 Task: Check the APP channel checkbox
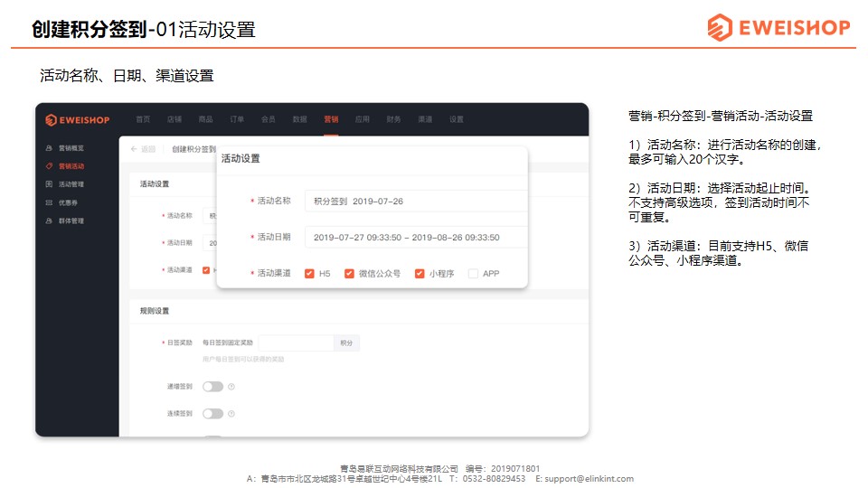[x=473, y=273]
